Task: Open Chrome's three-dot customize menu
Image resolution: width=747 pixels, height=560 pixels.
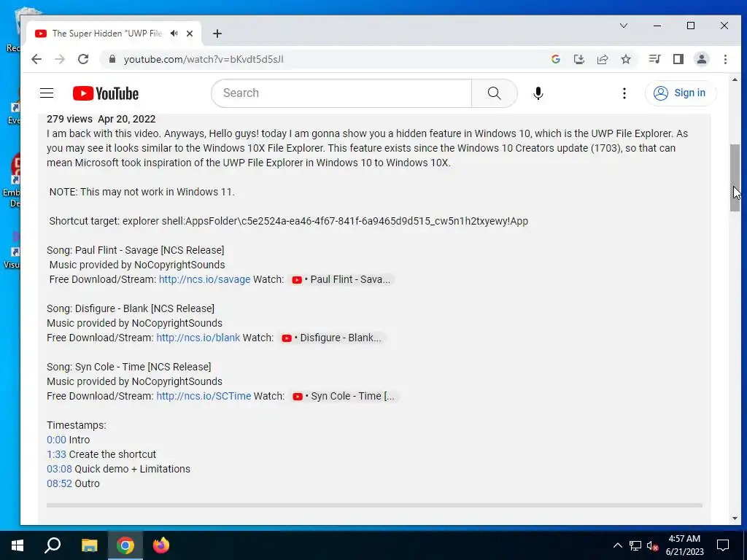Action: point(725,59)
